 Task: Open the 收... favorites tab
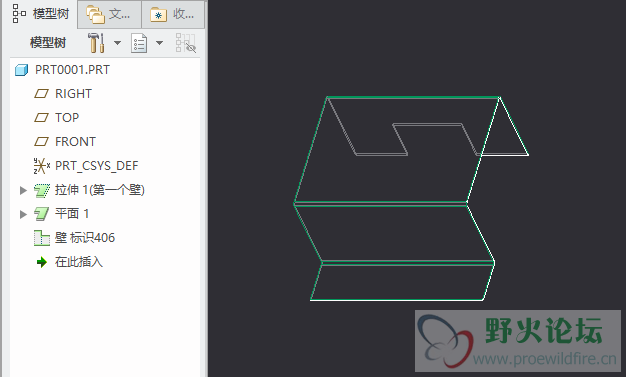[x=173, y=14]
